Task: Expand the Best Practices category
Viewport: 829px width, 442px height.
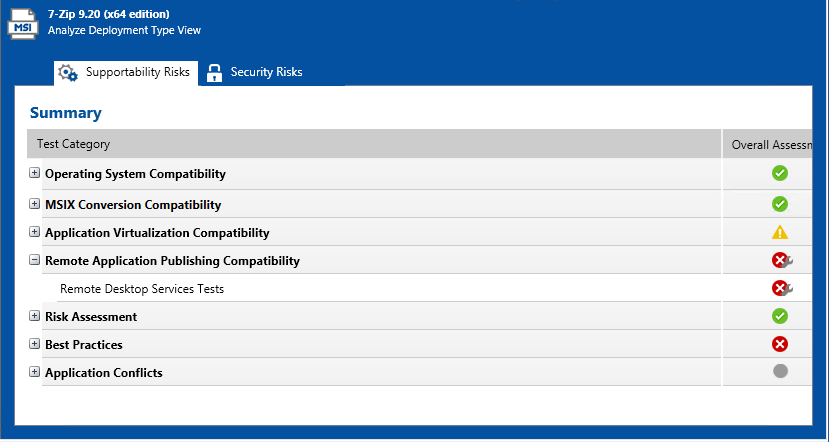Action: click(35, 344)
